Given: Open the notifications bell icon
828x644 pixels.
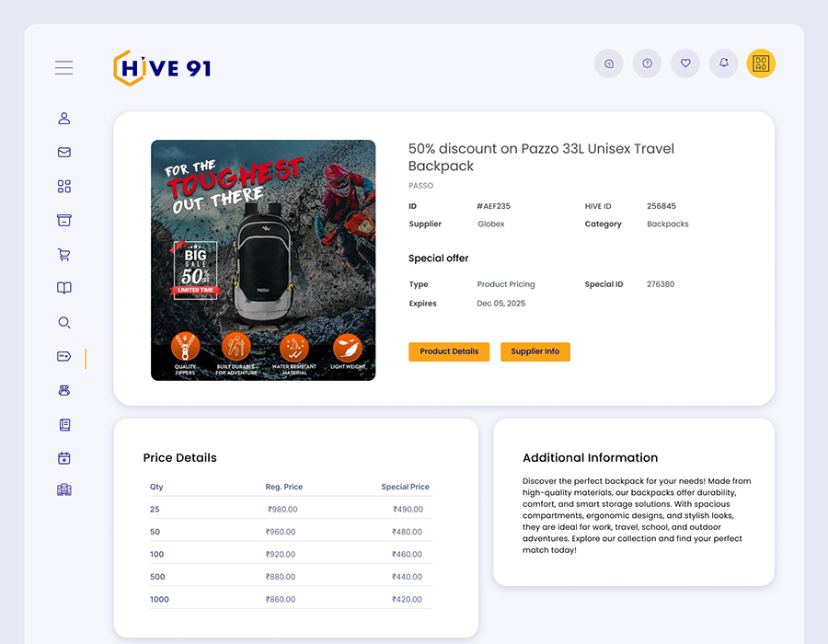Looking at the screenshot, I should [x=723, y=63].
